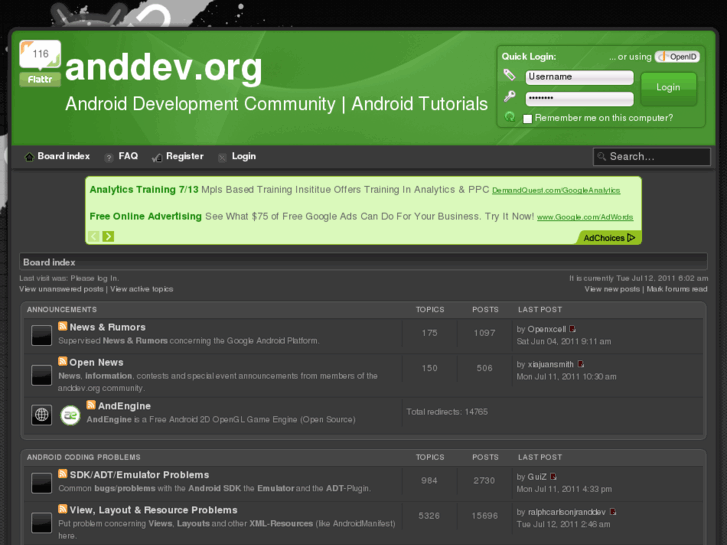Viewport: 727px width, 545px height.
Task: Click the forum status icon for News & Rumors
Action: click(x=41, y=335)
